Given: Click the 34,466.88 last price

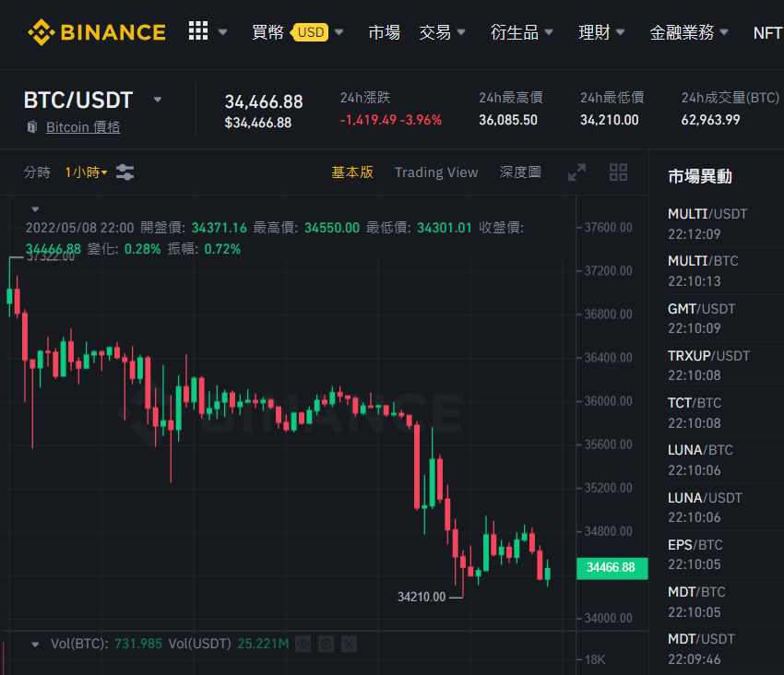Looking at the screenshot, I should [x=264, y=102].
